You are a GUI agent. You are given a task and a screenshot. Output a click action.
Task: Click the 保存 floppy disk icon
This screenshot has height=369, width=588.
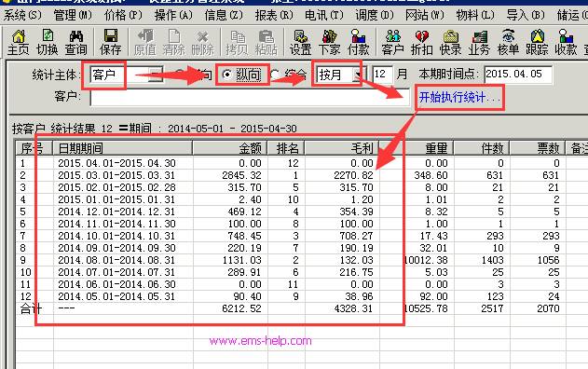tap(111, 42)
